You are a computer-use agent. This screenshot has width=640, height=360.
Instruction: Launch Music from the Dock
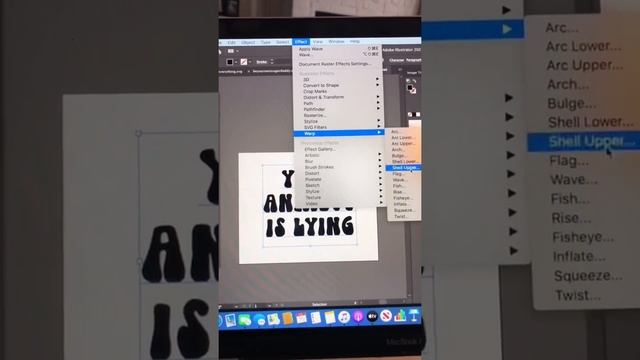tap(344, 317)
